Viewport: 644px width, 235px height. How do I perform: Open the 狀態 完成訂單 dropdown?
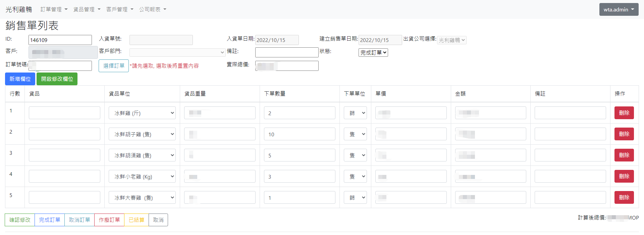[x=373, y=52]
